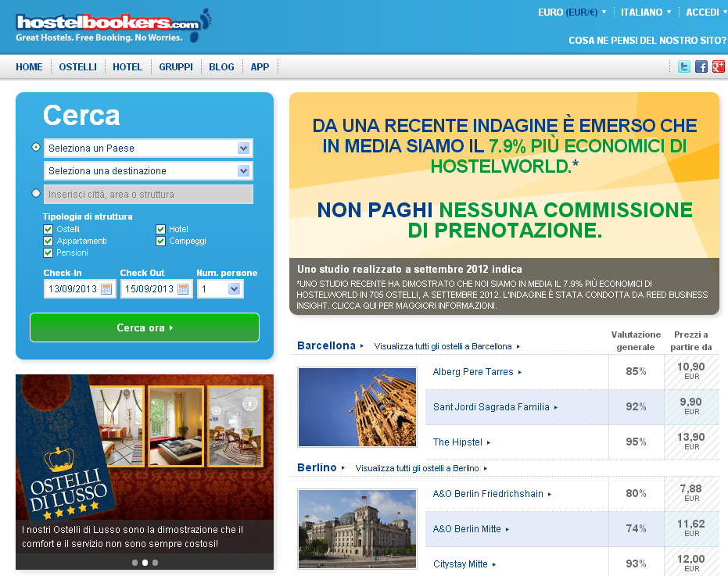The width and height of the screenshot is (728, 576).
Task: Open 'Visualizza tutti gli ostelli a Berlino'
Action: coord(421,468)
